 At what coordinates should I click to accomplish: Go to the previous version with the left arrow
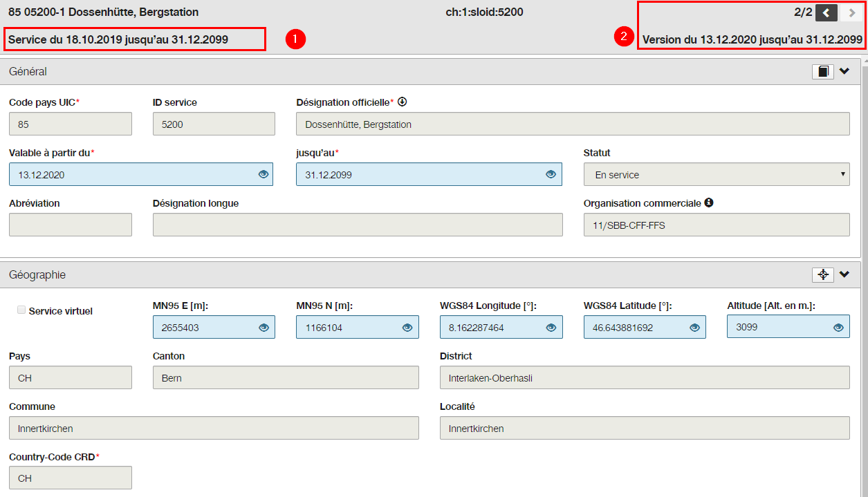827,12
